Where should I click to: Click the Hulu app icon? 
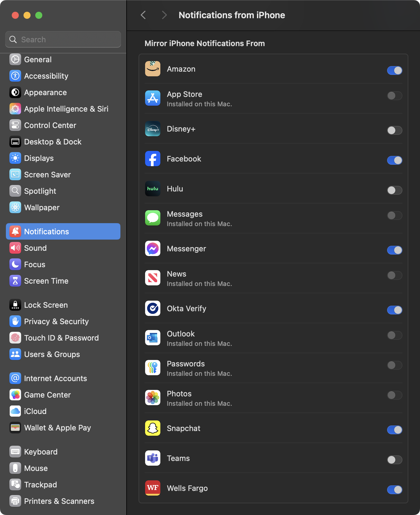click(x=153, y=189)
